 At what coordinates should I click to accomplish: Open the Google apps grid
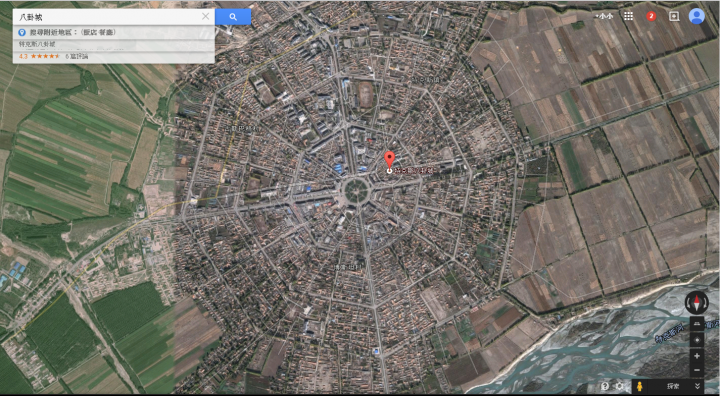point(629,16)
